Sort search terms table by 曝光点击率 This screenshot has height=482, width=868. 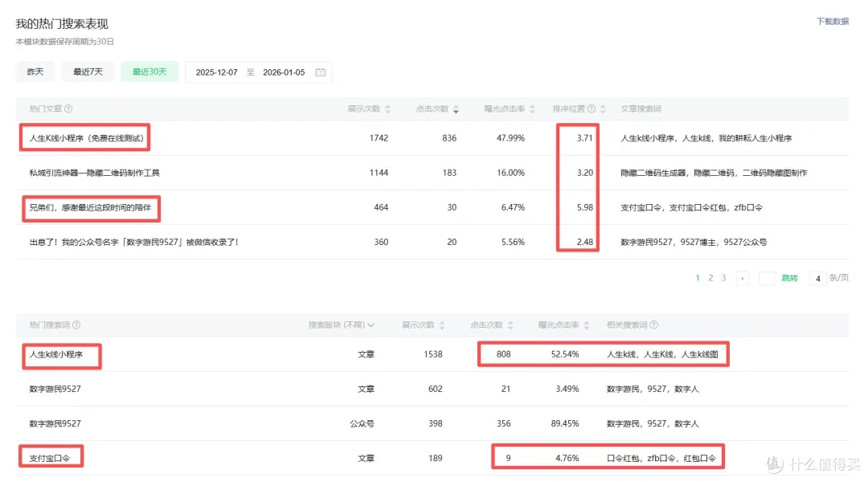(586, 325)
